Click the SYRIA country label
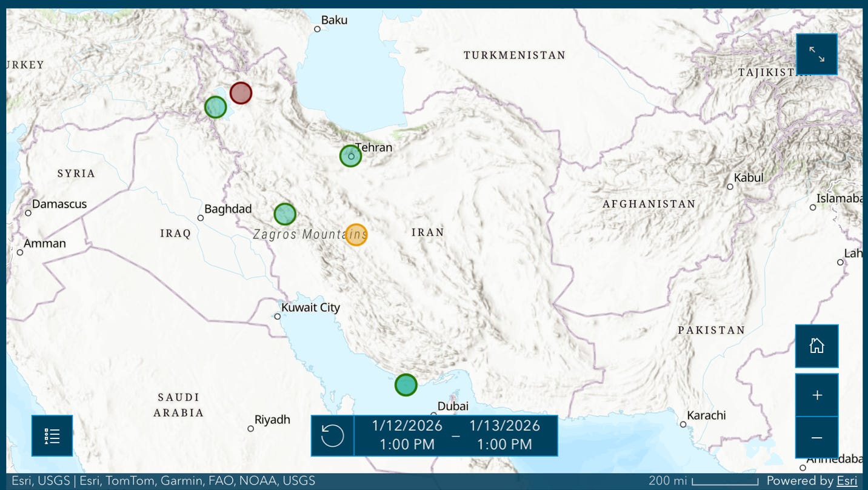Screen dimensions: 868x490 click(x=76, y=174)
